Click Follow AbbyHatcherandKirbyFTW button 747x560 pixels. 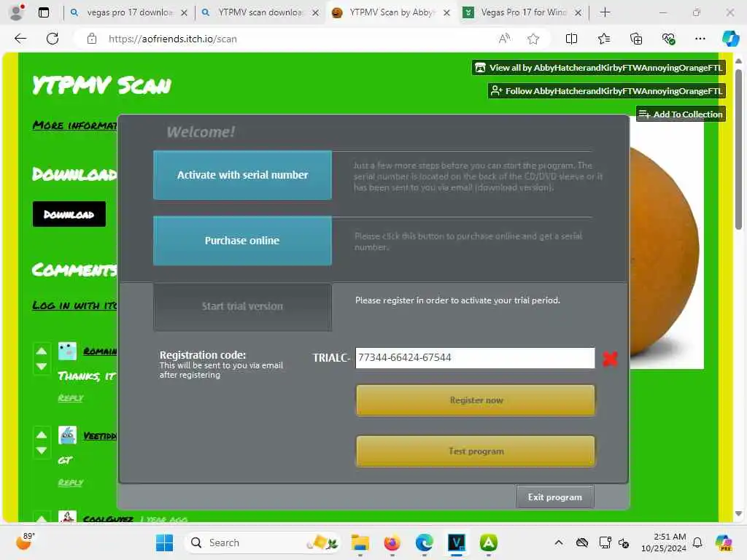607,90
